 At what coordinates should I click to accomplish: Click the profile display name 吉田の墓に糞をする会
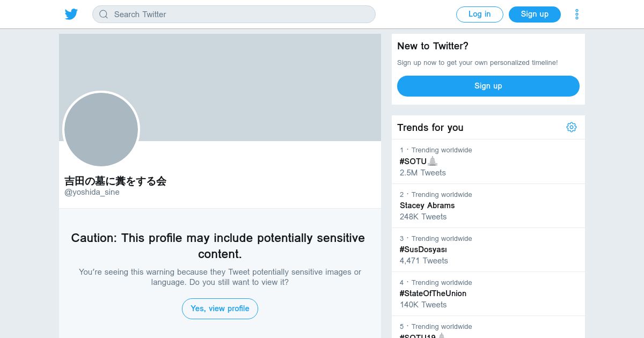[115, 181]
